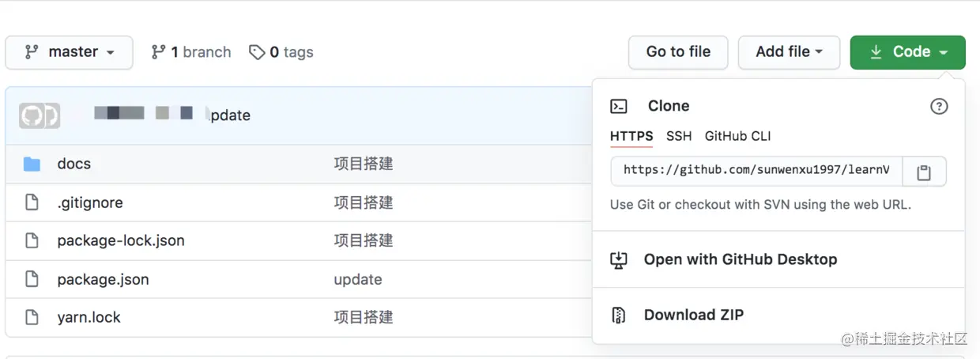Click Open with GitHub Desktop

741,259
